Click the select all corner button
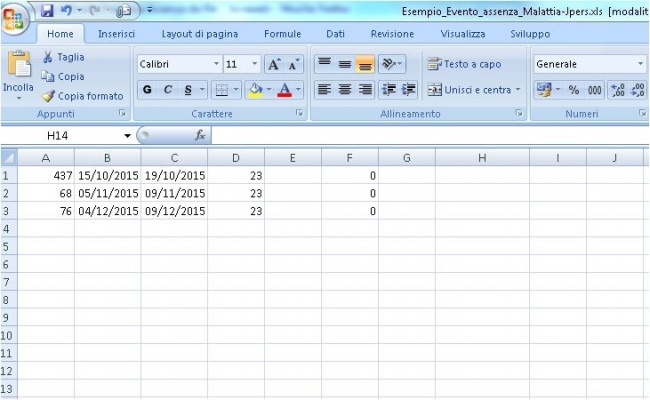 9,158
